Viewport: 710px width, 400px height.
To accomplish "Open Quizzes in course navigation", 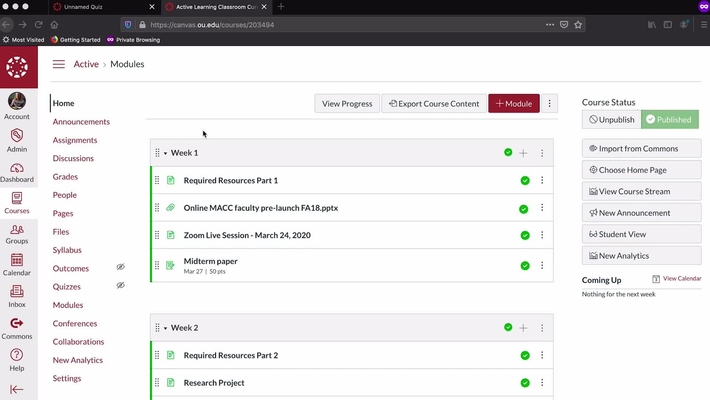I will tap(67, 287).
